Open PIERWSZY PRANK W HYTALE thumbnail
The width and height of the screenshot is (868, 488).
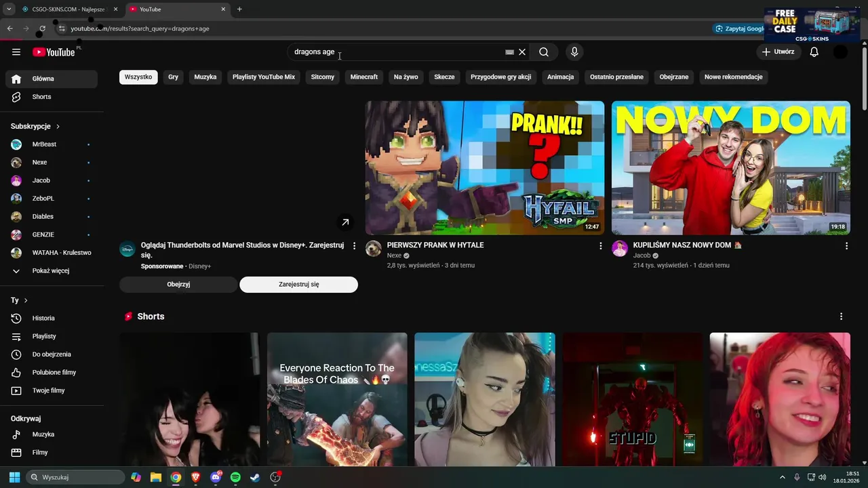point(485,168)
